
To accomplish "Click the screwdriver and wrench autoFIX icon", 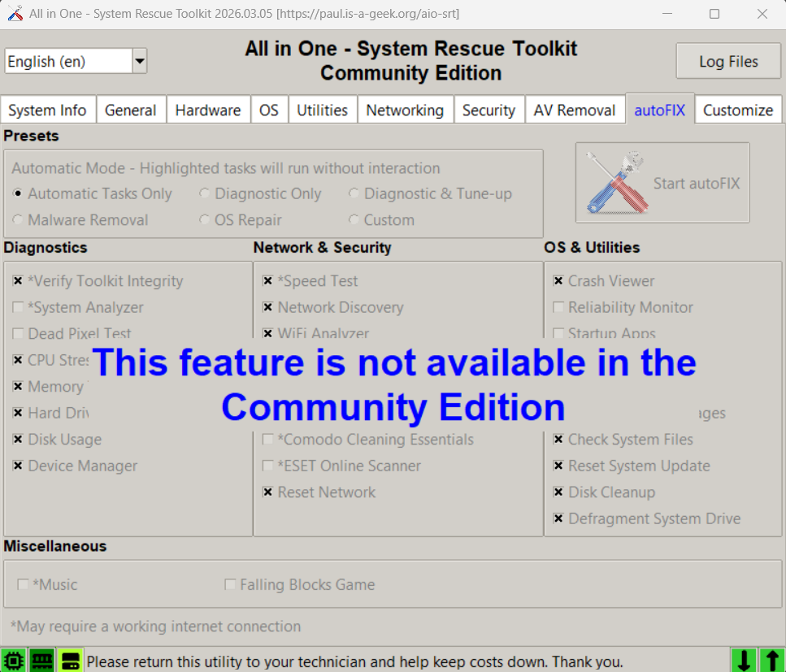I will click(x=616, y=183).
